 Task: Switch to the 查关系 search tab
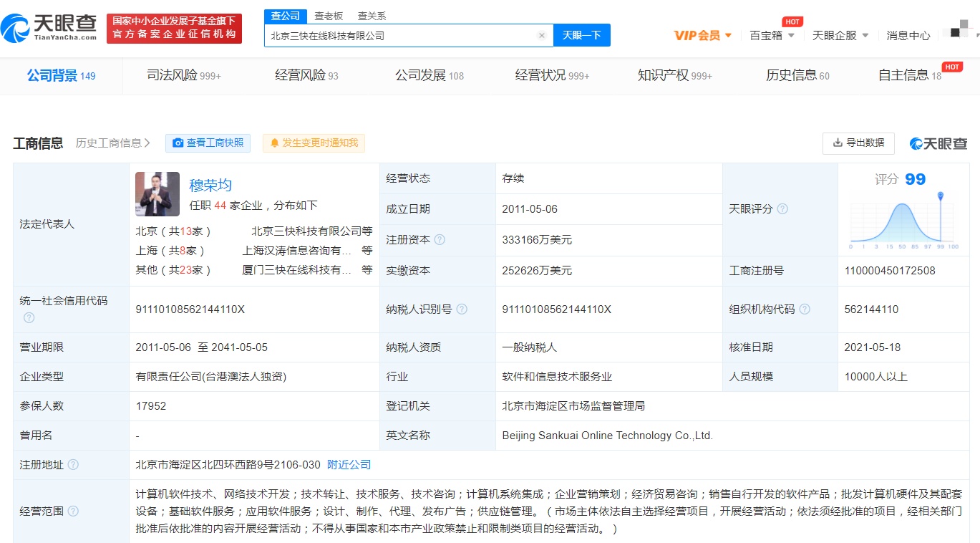[x=372, y=16]
